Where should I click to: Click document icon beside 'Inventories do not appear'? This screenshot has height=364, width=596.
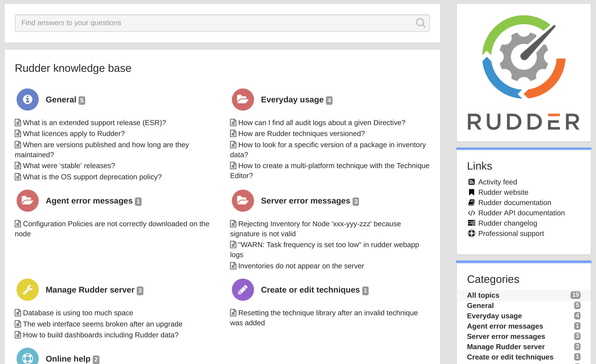tap(233, 266)
